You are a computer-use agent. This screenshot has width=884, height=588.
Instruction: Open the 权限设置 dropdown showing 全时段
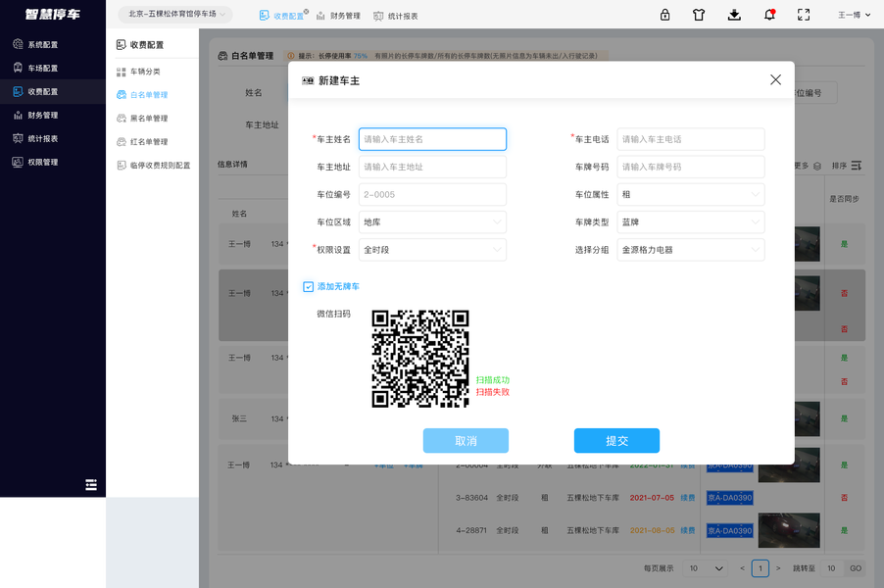[432, 250]
